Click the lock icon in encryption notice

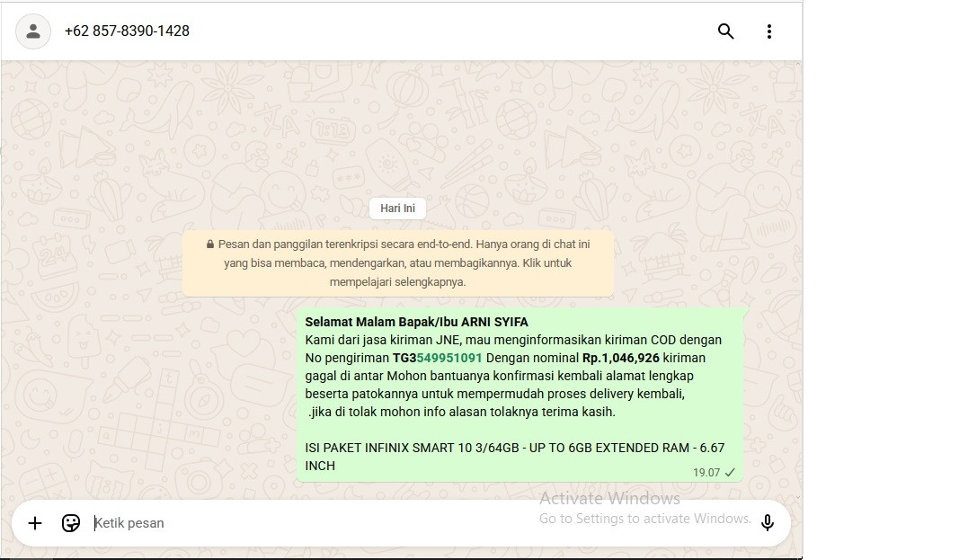tap(210, 244)
